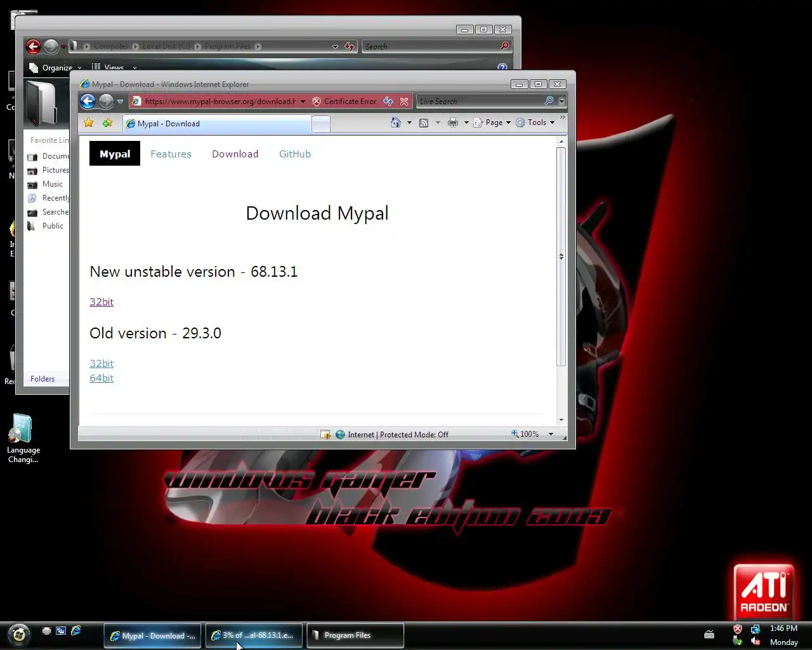Open the IE recent pages dropdown arrow
The height and width of the screenshot is (650, 812).
click(x=120, y=102)
